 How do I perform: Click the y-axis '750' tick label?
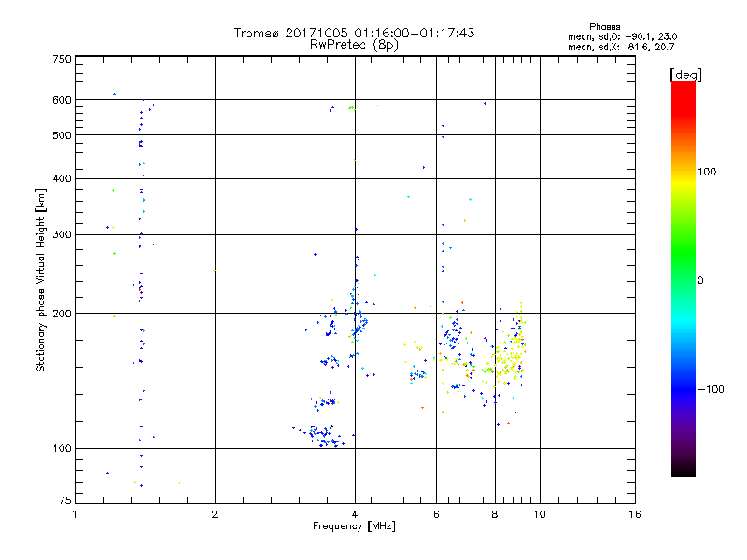(x=62, y=59)
